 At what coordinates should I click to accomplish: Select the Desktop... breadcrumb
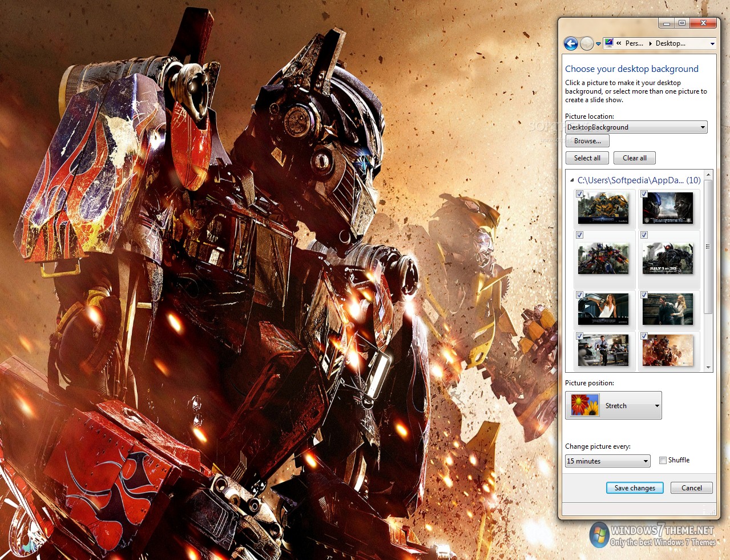pos(671,43)
